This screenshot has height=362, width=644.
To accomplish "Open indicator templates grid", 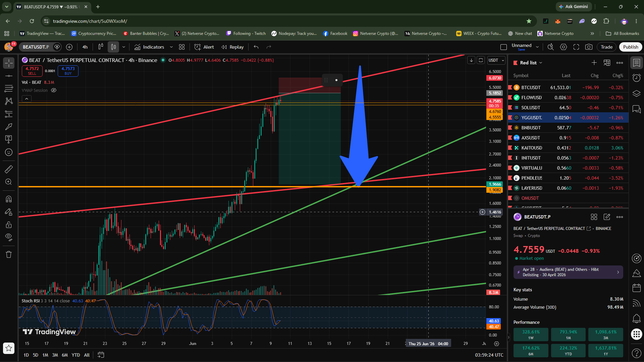I will pos(182,47).
